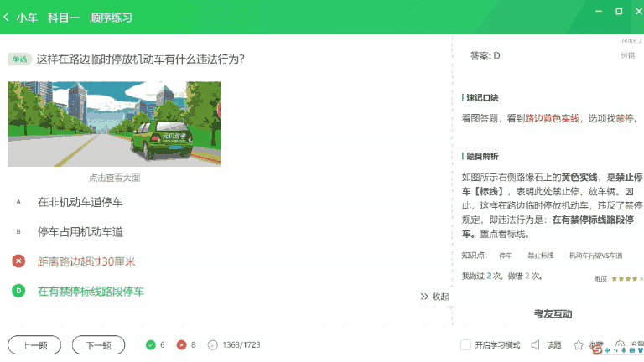Choose option C 距离路边超过30厘米
The height and width of the screenshot is (362, 644).
[86, 261]
